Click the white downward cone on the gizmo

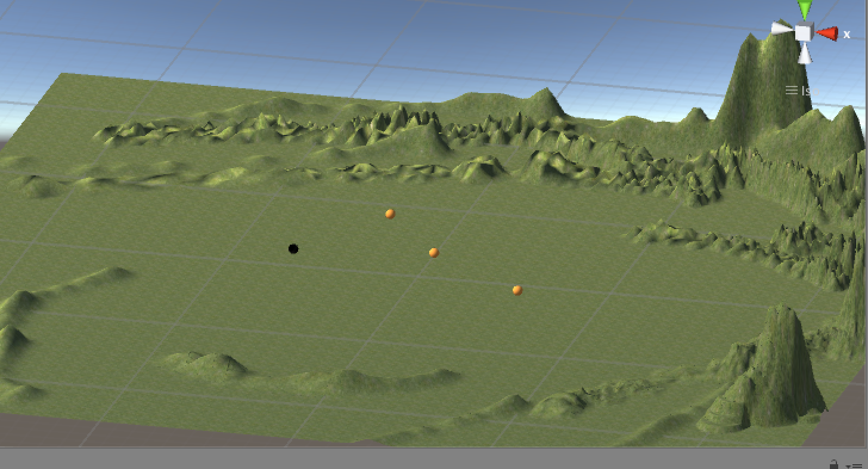click(804, 54)
